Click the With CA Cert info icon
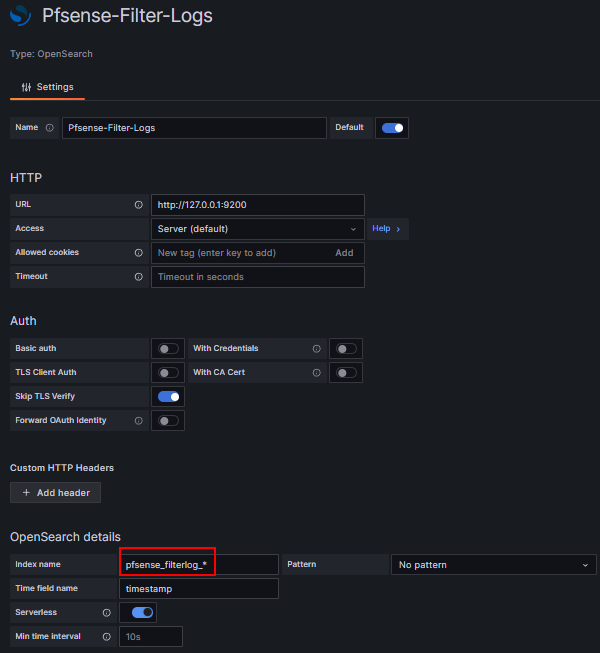Image resolution: width=600 pixels, height=653 pixels. 317,373
